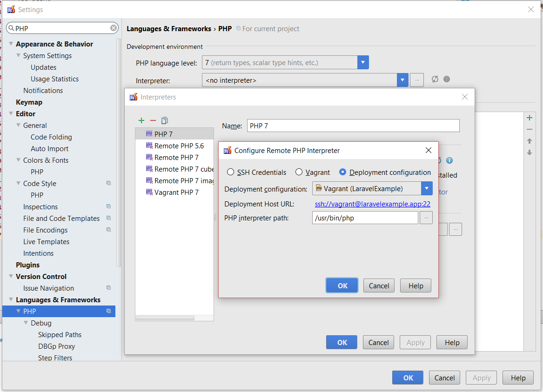
Task: Move include path down arrow
Action: [x=530, y=153]
